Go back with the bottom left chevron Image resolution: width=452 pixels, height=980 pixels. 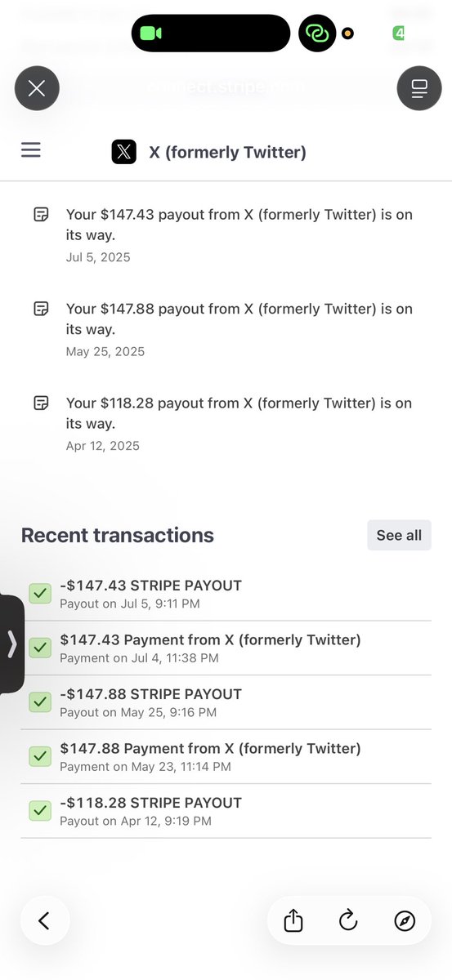tap(45, 921)
